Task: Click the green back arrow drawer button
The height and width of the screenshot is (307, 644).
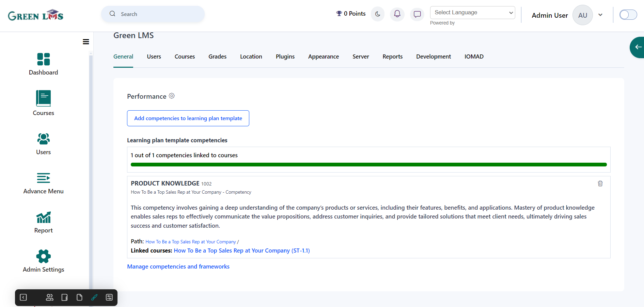Action: (637, 47)
